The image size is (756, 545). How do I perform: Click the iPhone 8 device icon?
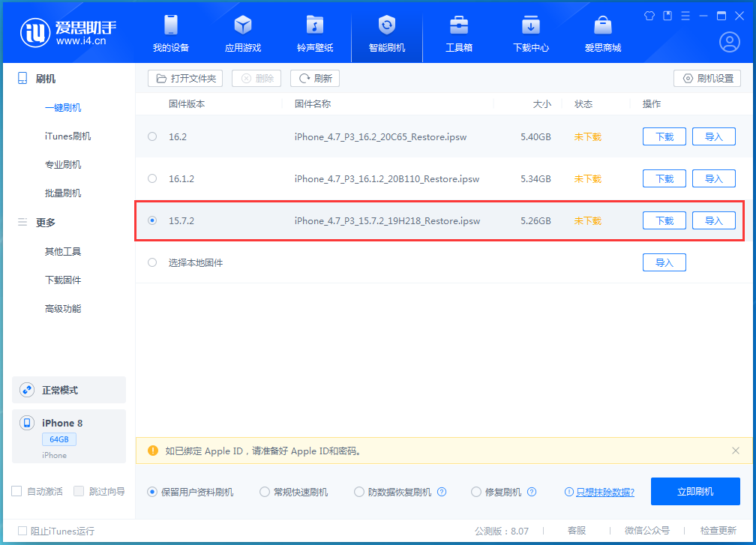(27, 423)
